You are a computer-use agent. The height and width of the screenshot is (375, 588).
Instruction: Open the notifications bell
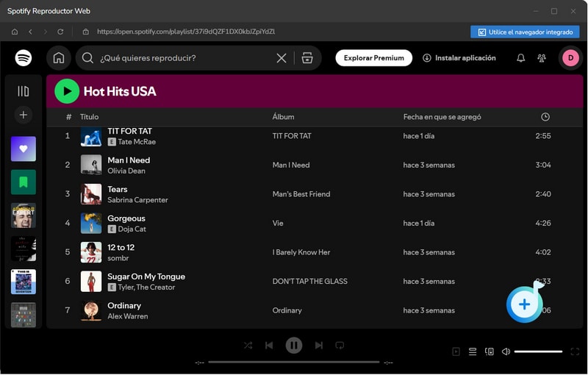[521, 58]
